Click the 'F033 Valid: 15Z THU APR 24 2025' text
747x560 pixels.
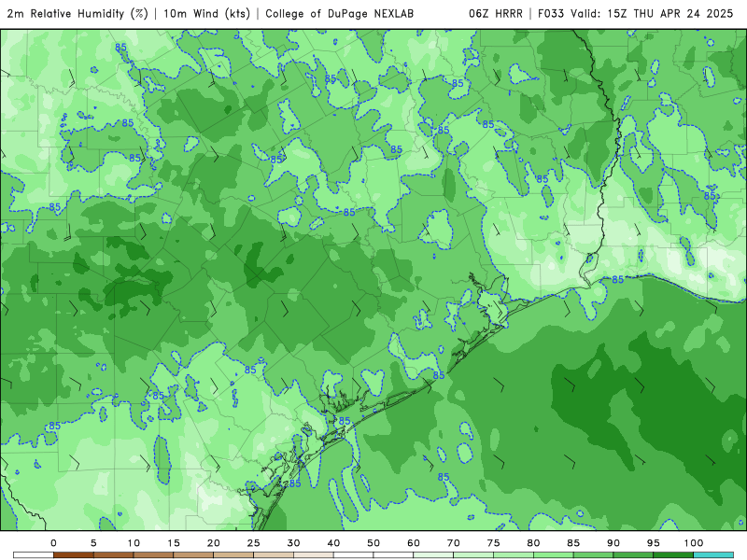point(636,14)
